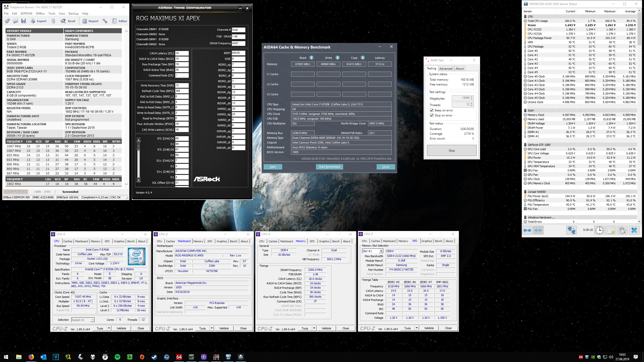Click the Screenshot tab in Thaiphoon Burner
This screenshot has width=644, height=362.
70,192
